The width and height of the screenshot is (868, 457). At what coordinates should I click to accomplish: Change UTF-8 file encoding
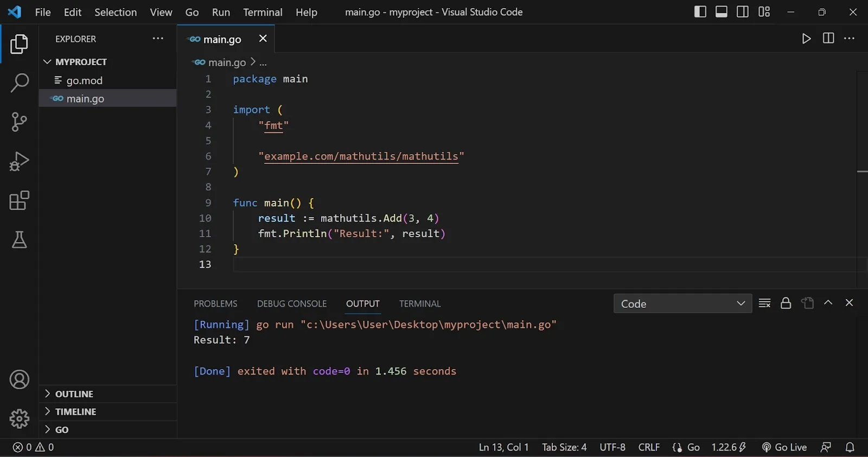(x=612, y=447)
